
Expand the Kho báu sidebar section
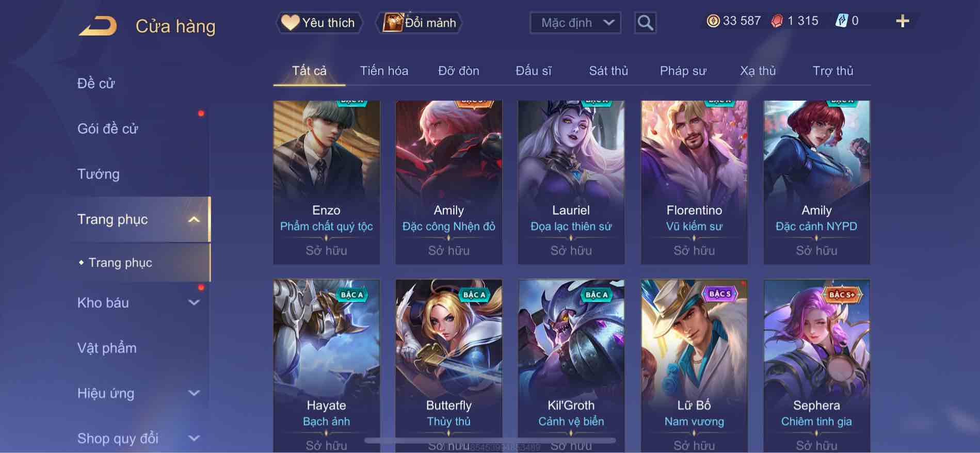tap(194, 302)
